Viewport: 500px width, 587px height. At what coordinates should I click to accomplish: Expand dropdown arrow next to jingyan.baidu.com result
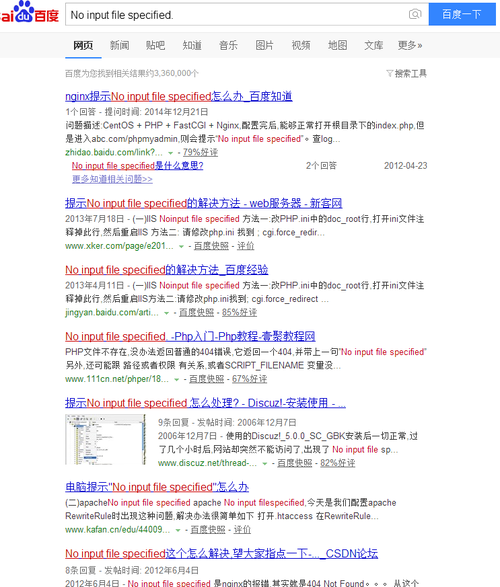pyautogui.click(x=167, y=313)
